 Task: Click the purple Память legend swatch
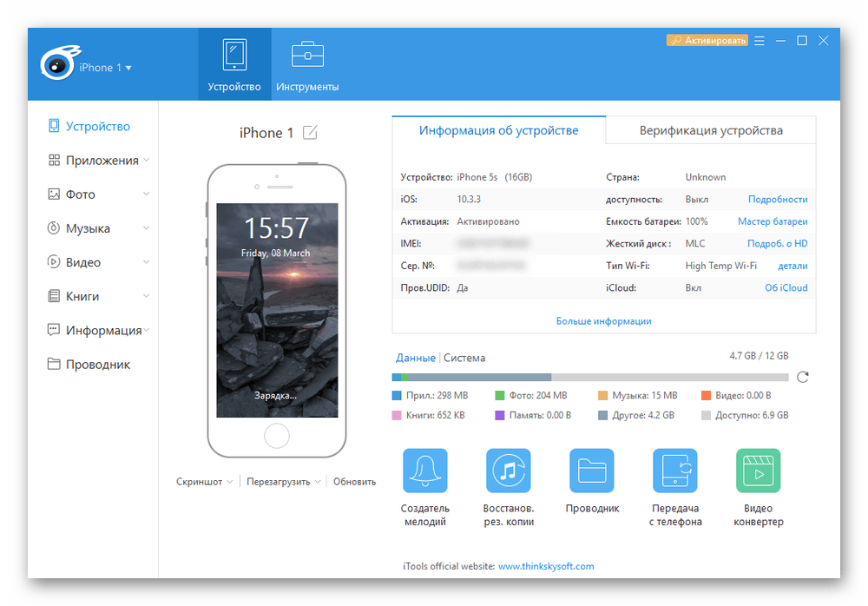[x=499, y=416]
